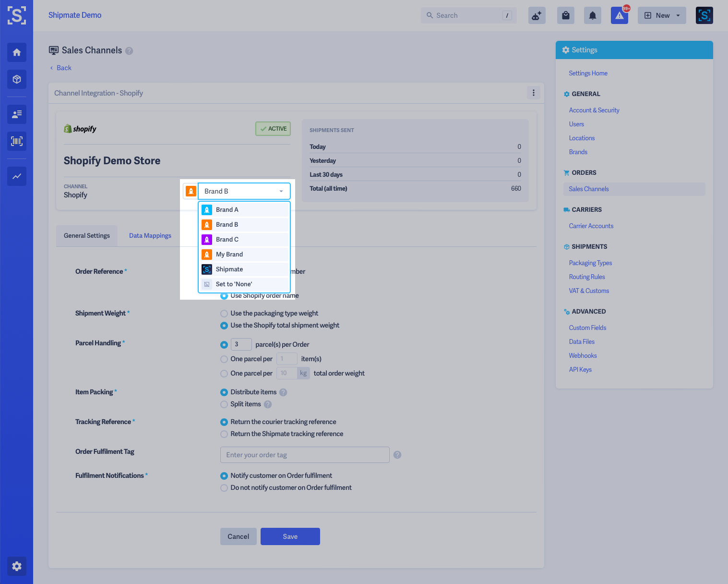Select My Brand from the brand list
The height and width of the screenshot is (584, 728).
click(x=229, y=254)
